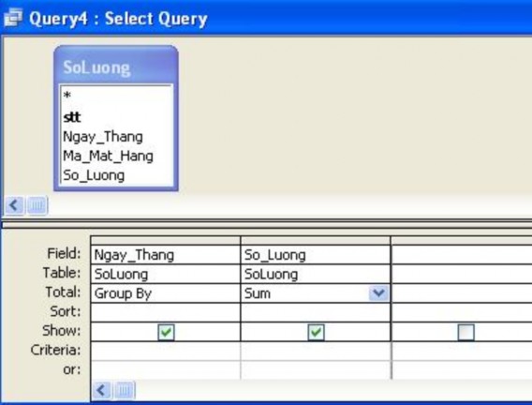The height and width of the screenshot is (405, 532).
Task: Click the Sum Total cell text
Action: pyautogui.click(x=258, y=293)
